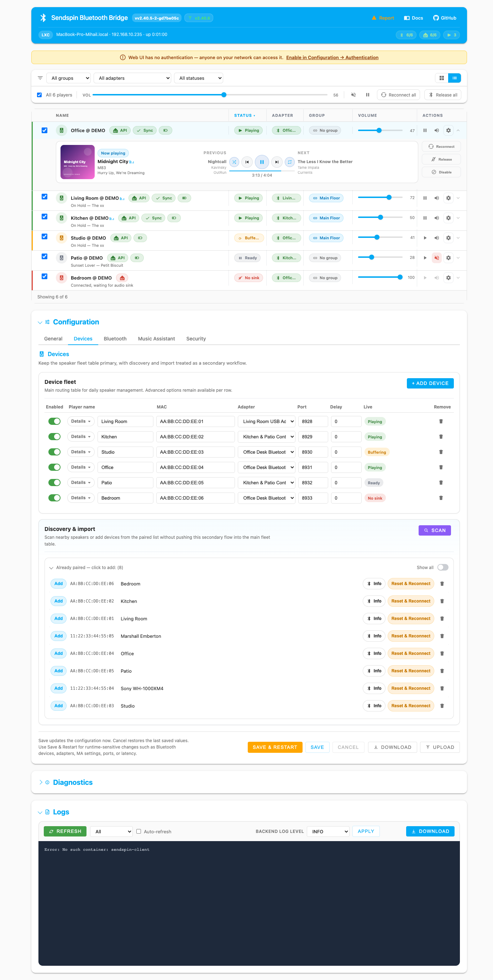
Task: Open the Security configuration tab
Action: (196, 339)
